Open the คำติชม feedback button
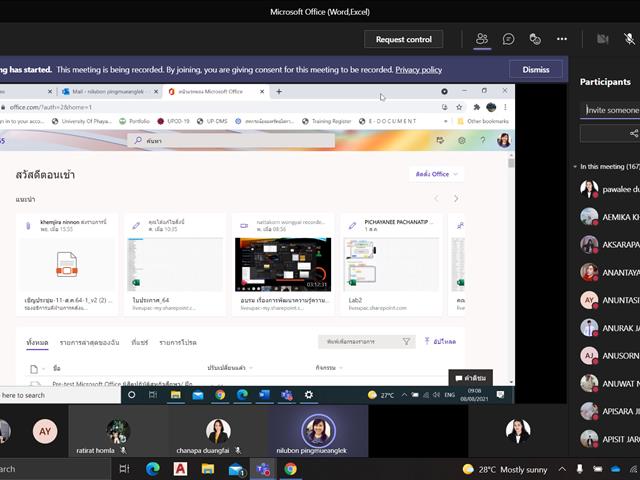The image size is (640, 480). click(x=471, y=378)
